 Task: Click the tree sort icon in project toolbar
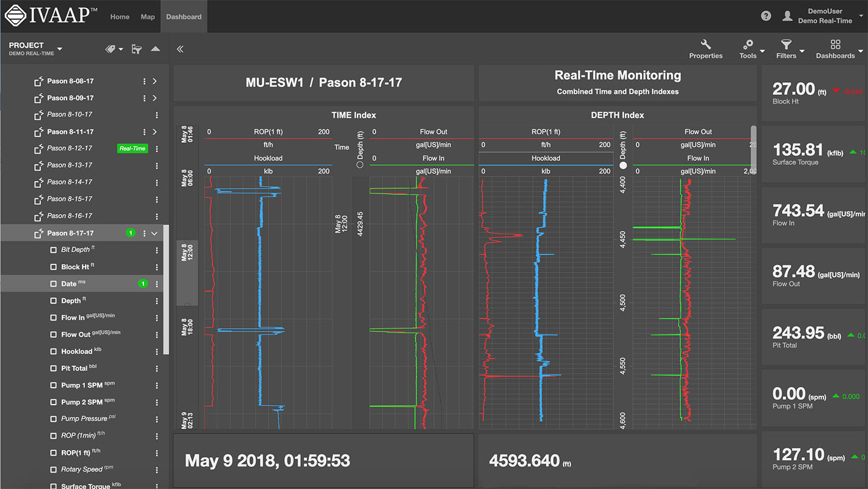[137, 49]
